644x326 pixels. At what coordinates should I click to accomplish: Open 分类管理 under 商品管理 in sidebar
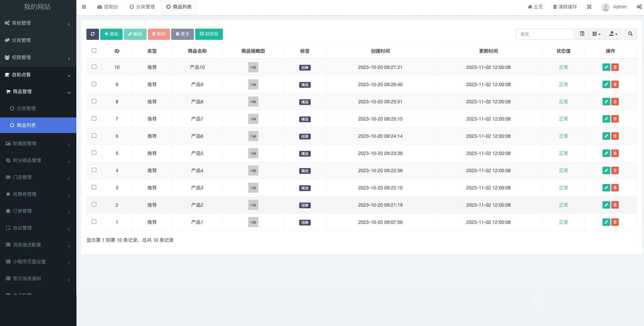point(26,108)
